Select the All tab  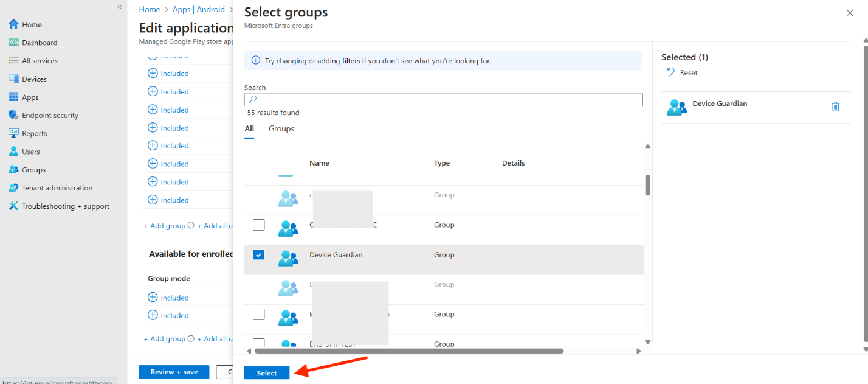tap(249, 129)
